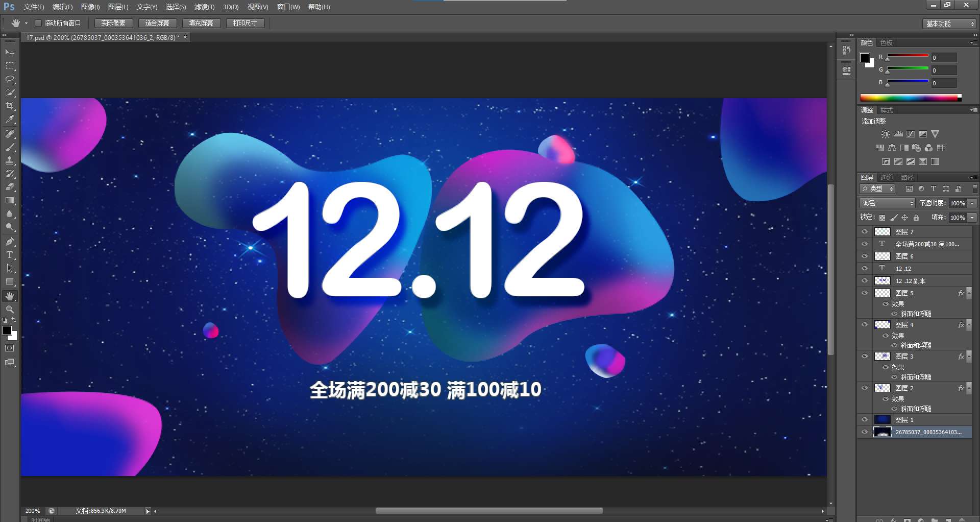Screen dimensions: 980x522
Task: Open 文件(F) menu
Action: 34,7
